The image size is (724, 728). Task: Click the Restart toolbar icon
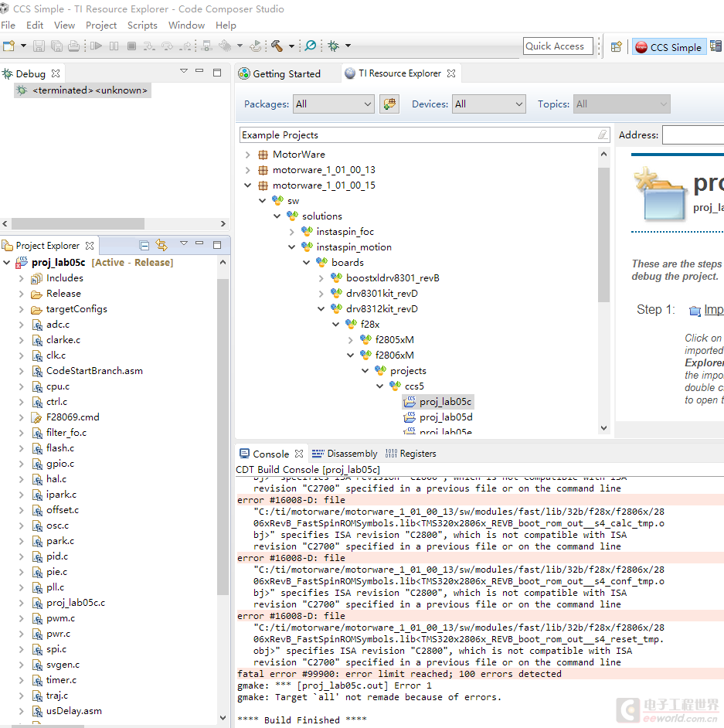pyautogui.click(x=255, y=46)
